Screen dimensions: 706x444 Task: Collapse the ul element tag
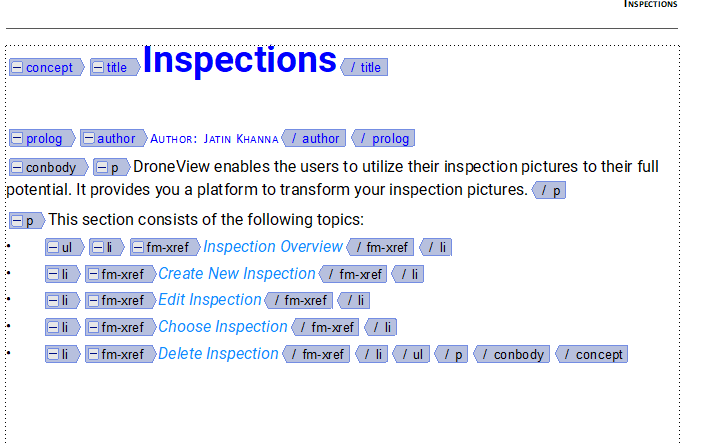point(53,247)
